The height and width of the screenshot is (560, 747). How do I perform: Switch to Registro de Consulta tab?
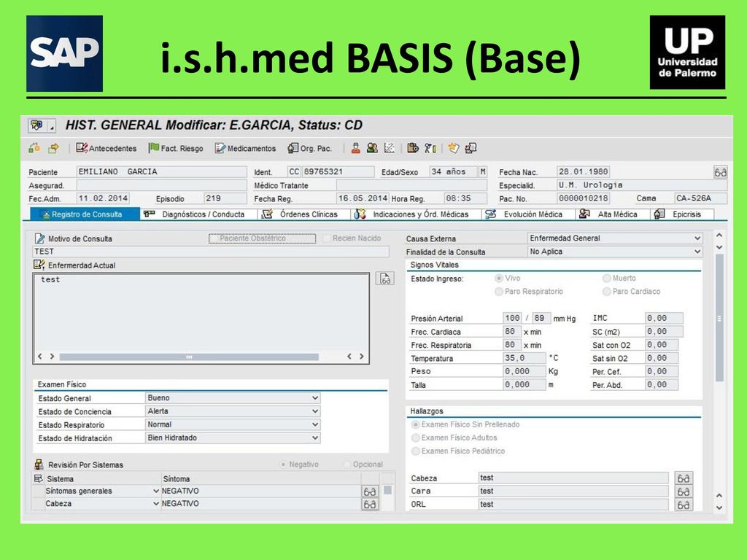pos(85,214)
